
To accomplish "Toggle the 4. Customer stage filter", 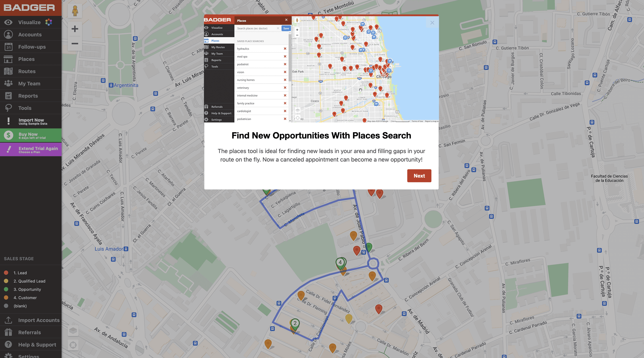I will [x=25, y=297].
